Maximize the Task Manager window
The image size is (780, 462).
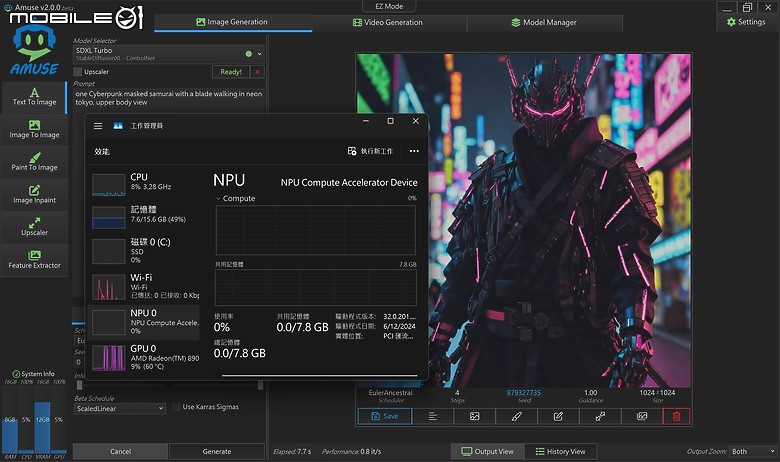click(x=390, y=121)
